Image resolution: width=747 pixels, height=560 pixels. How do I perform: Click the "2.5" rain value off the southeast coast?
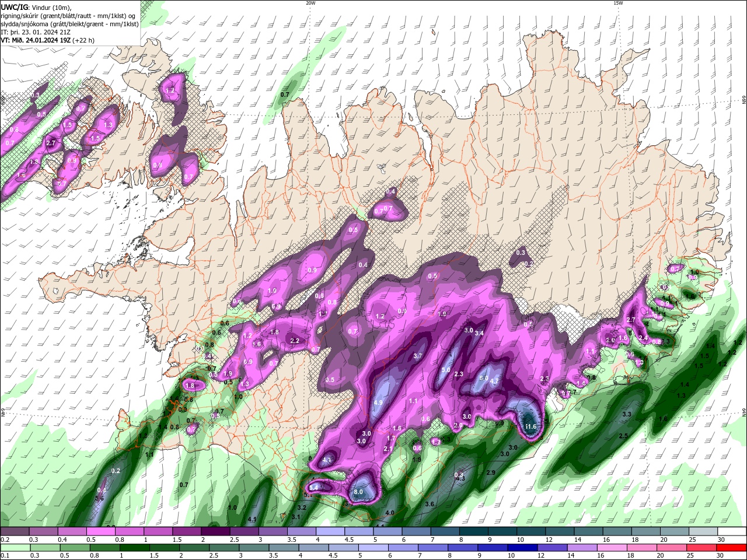(x=623, y=436)
